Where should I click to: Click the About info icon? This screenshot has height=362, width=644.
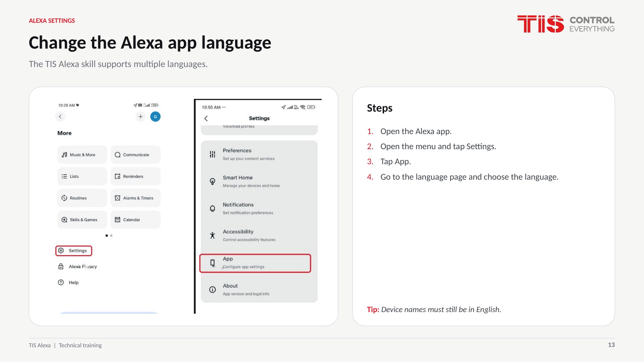pos(212,290)
